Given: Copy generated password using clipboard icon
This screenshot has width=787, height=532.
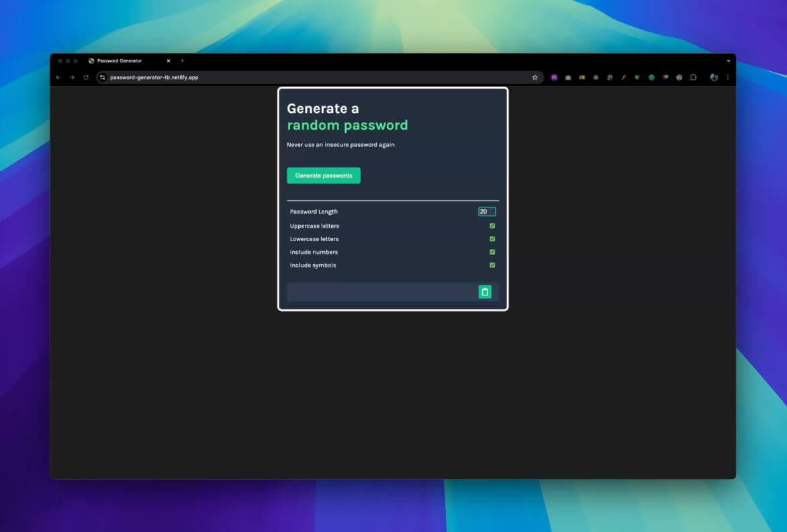Looking at the screenshot, I should click(x=485, y=292).
